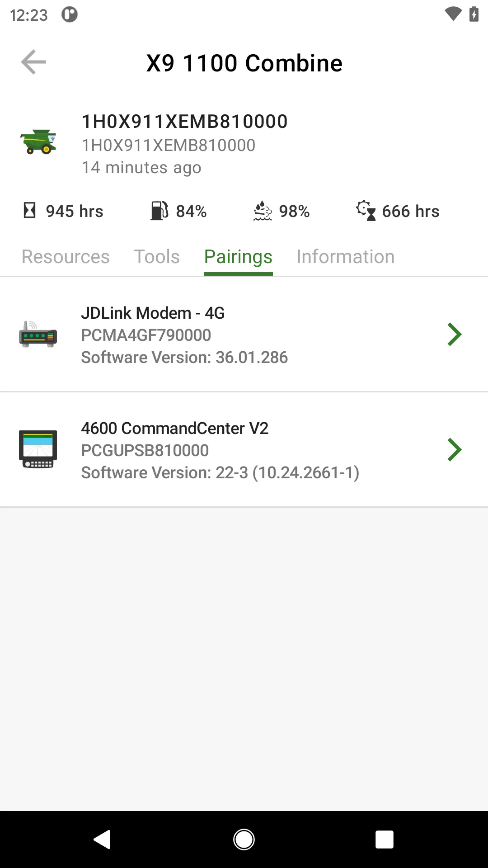Tap display serial PCGUPSB810000

point(145,450)
